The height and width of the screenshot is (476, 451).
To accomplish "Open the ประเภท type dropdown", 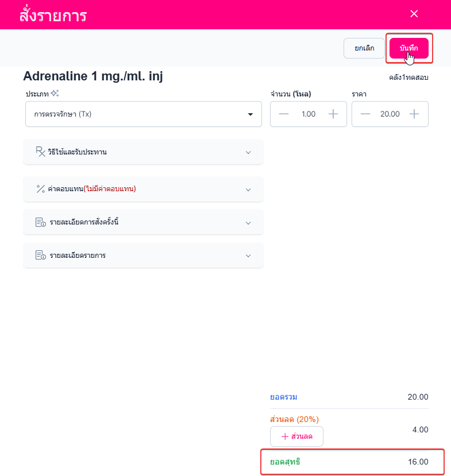I will [x=144, y=114].
